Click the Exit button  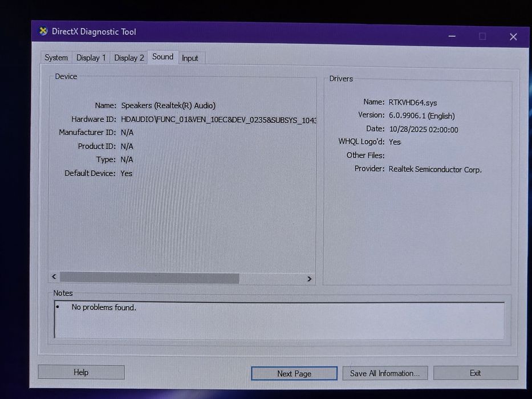click(x=476, y=373)
